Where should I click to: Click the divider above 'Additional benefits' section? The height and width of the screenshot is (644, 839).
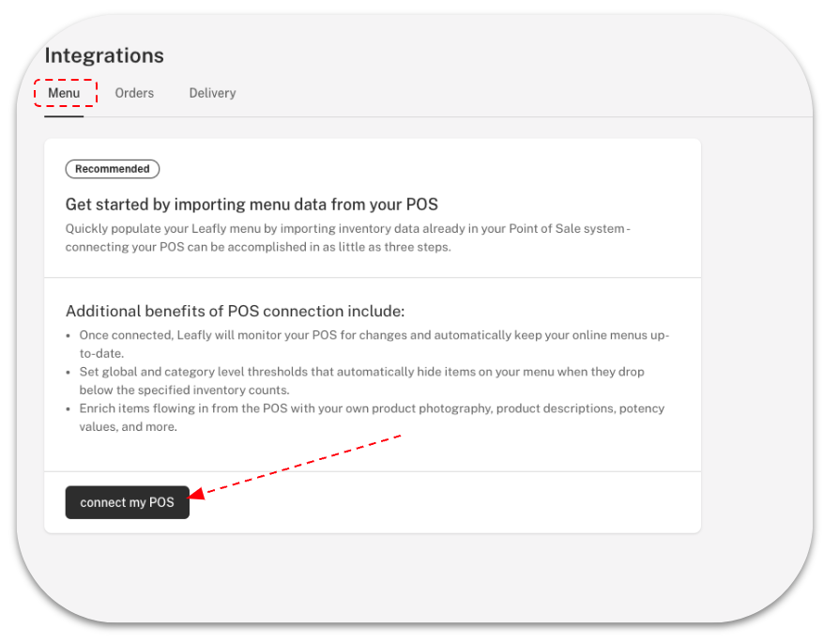(375, 275)
